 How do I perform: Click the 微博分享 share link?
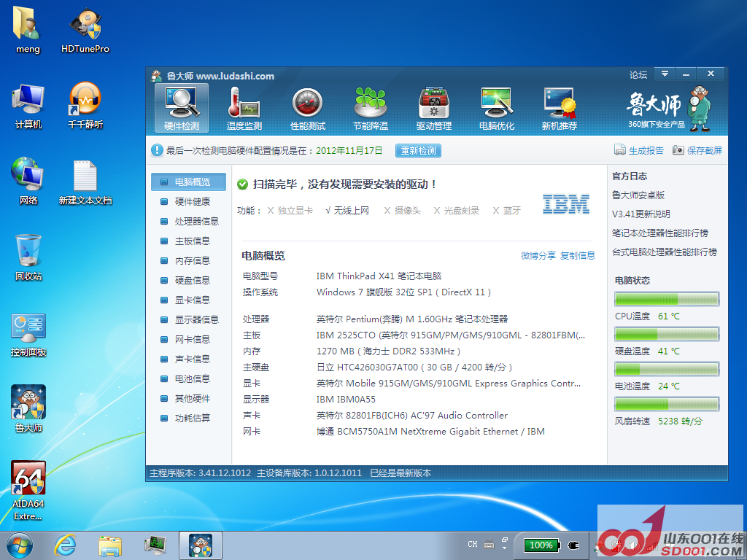pos(538,256)
